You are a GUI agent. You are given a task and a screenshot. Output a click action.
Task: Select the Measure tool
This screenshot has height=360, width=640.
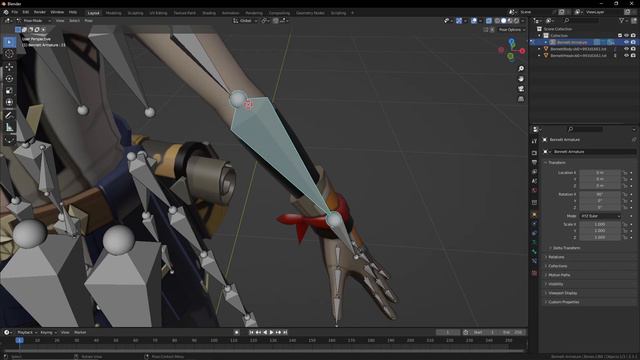9,128
